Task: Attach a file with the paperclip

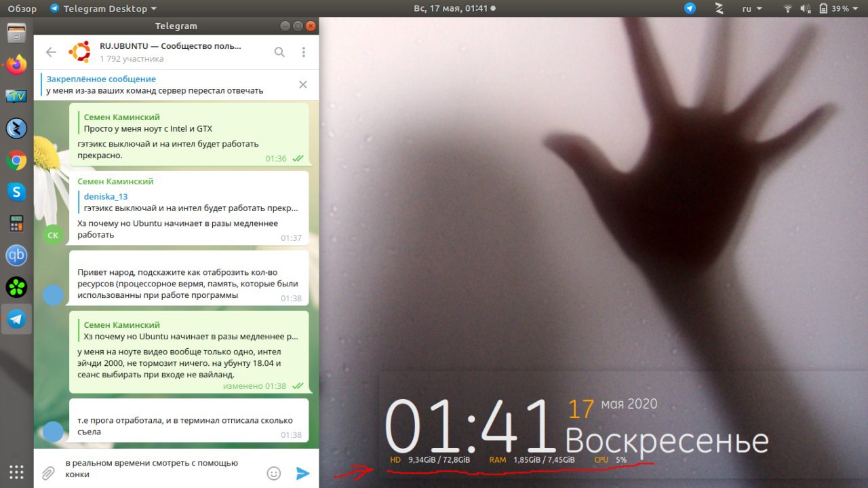Action: click(48, 473)
